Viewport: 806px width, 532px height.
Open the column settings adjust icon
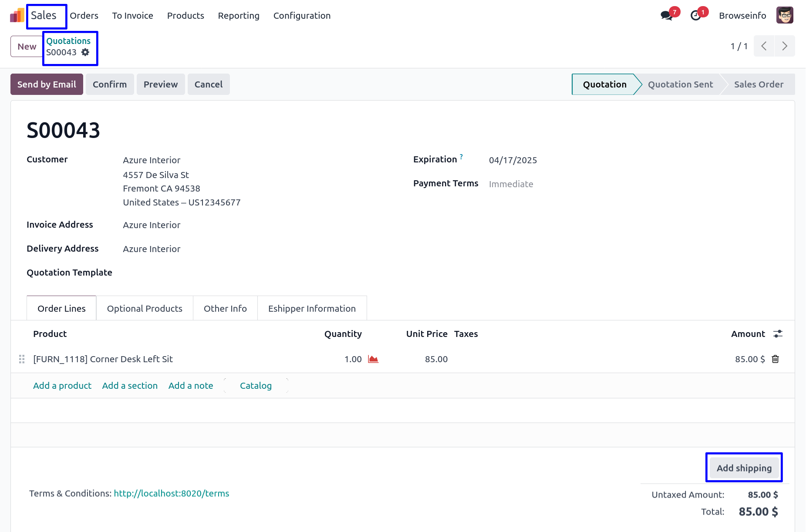(778, 334)
